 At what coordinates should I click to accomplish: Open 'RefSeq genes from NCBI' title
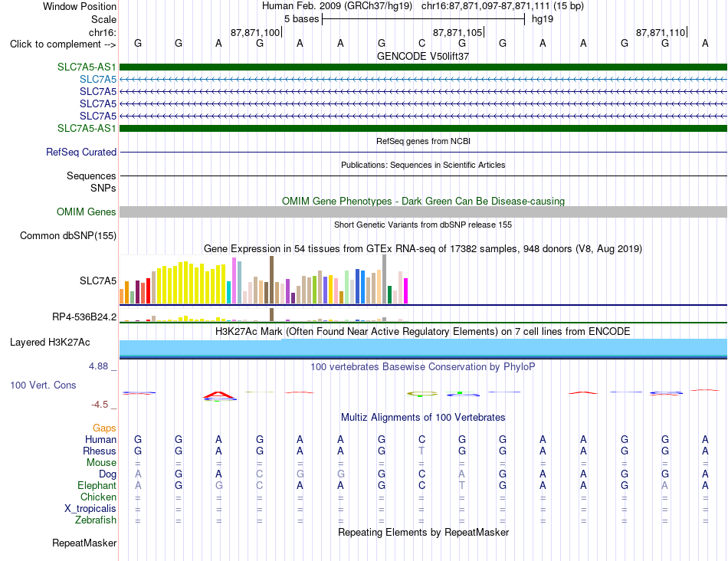tap(424, 141)
